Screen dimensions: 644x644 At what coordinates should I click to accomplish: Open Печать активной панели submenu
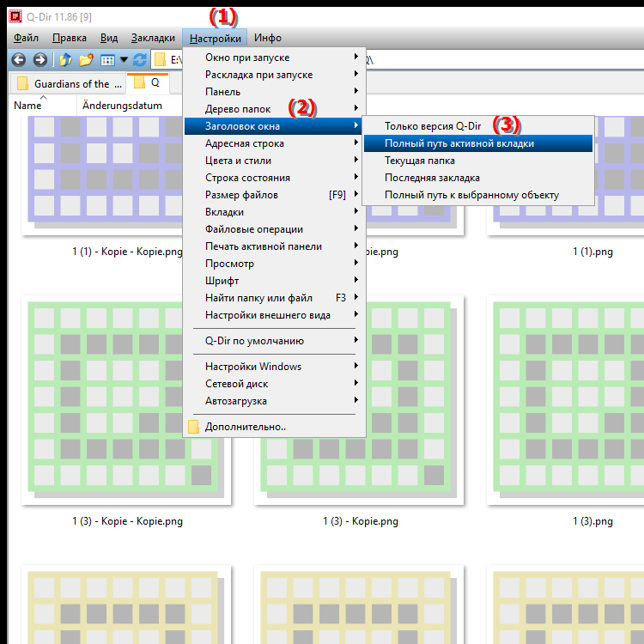click(274, 246)
